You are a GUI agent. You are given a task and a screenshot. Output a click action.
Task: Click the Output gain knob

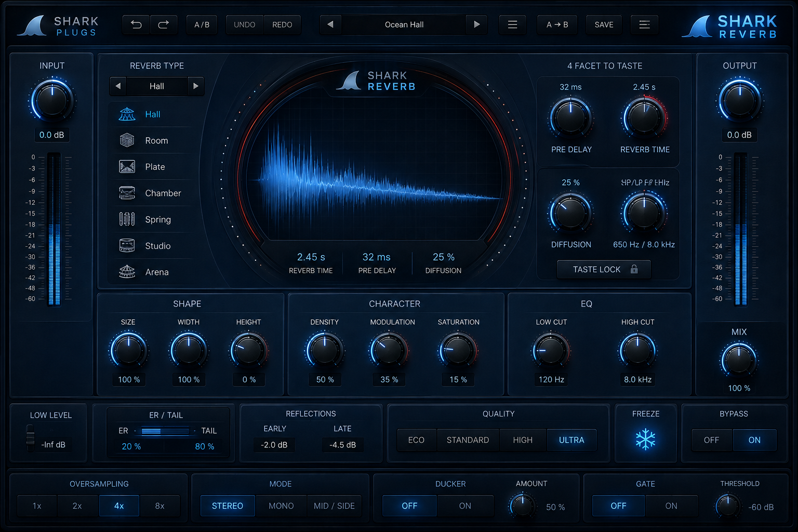coord(740,100)
